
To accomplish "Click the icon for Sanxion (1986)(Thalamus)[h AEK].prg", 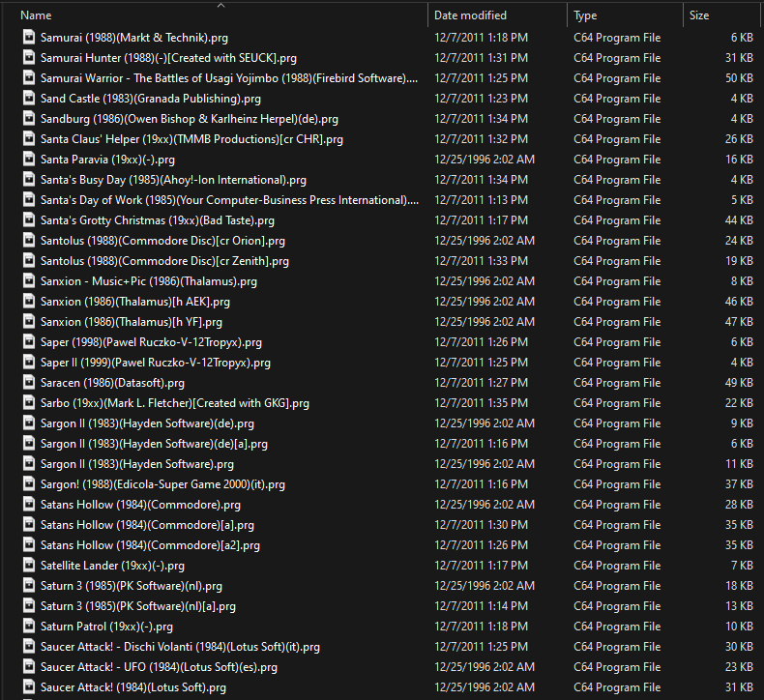I will [29, 302].
